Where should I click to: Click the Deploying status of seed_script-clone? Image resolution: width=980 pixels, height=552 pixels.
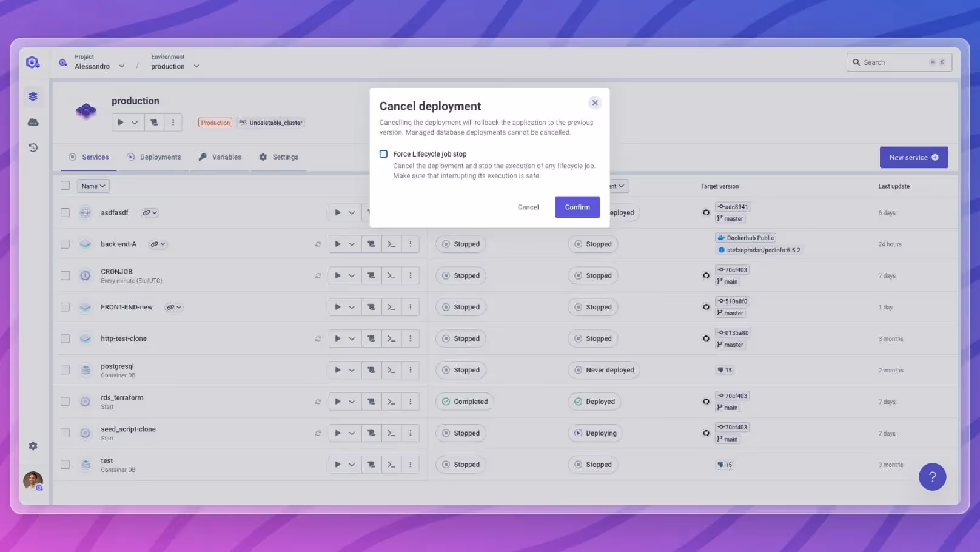tap(596, 433)
